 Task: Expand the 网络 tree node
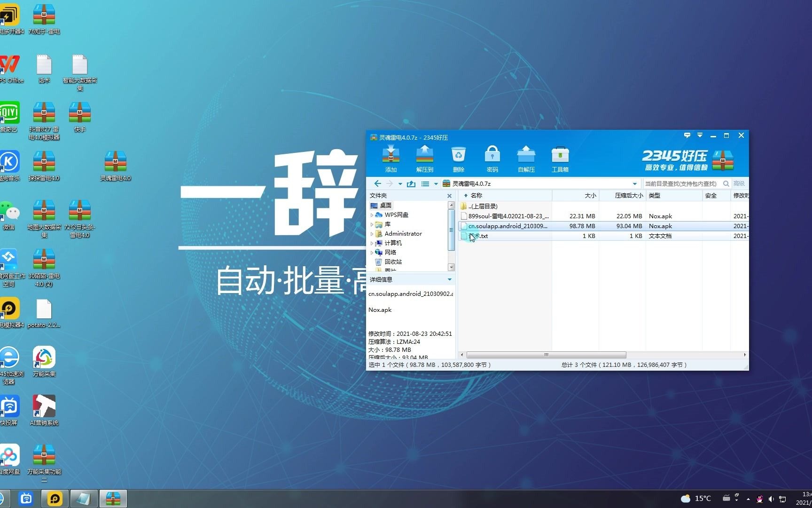372,253
